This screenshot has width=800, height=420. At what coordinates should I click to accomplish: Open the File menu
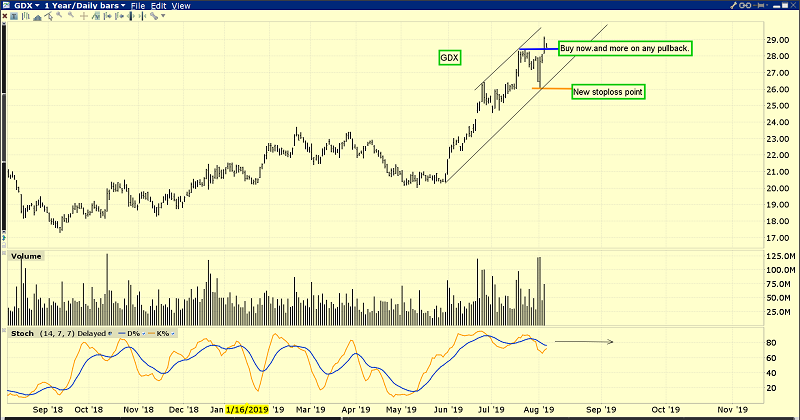point(138,6)
